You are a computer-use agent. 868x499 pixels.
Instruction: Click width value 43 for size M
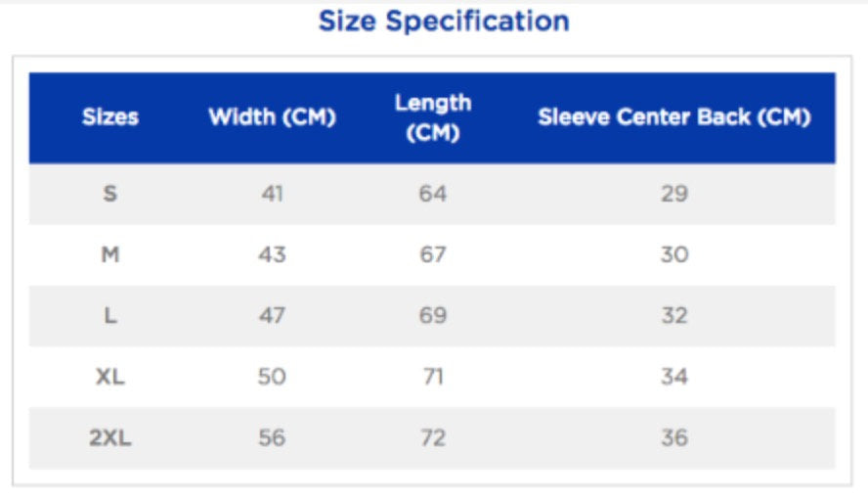point(272,255)
